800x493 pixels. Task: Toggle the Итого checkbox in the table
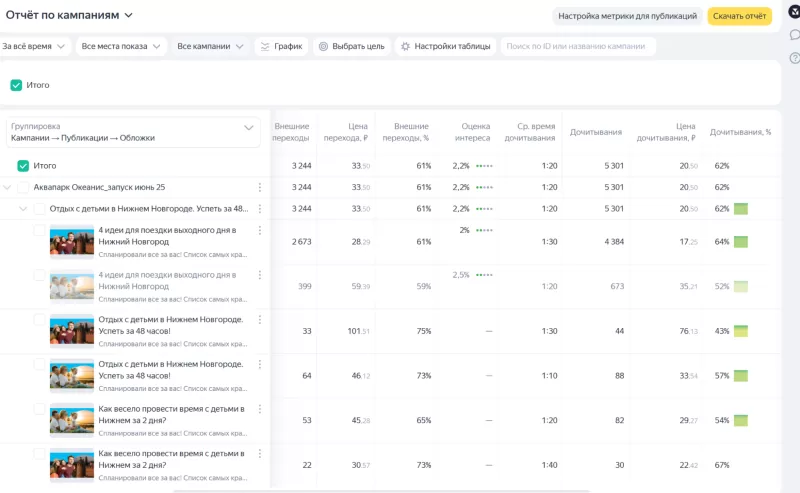pos(23,166)
